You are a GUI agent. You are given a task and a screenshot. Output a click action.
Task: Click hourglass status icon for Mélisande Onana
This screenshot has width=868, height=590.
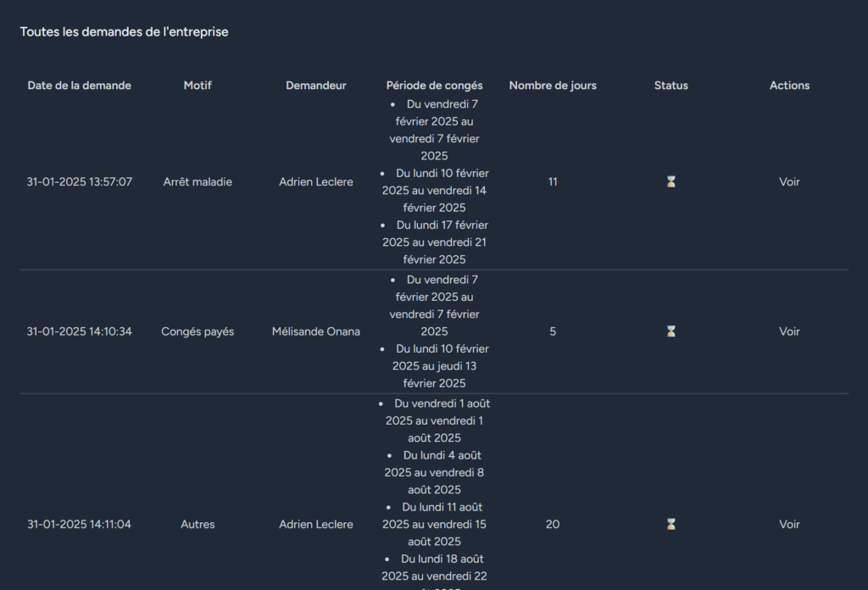point(671,331)
